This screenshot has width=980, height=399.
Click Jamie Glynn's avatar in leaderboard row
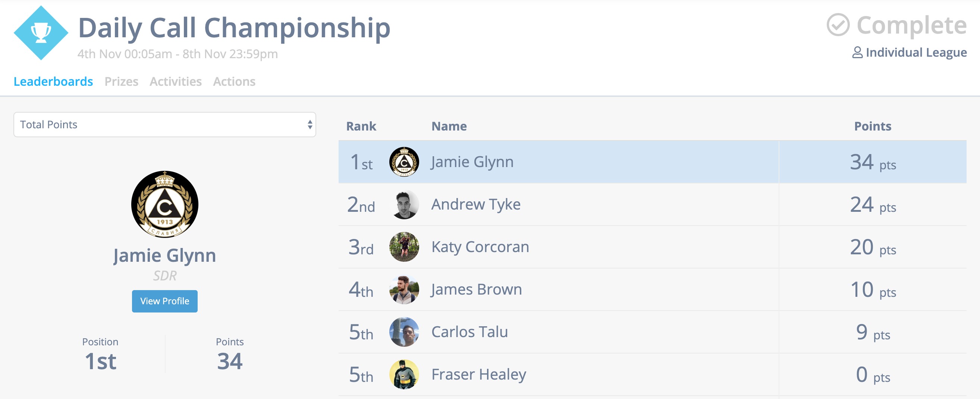[x=404, y=162]
